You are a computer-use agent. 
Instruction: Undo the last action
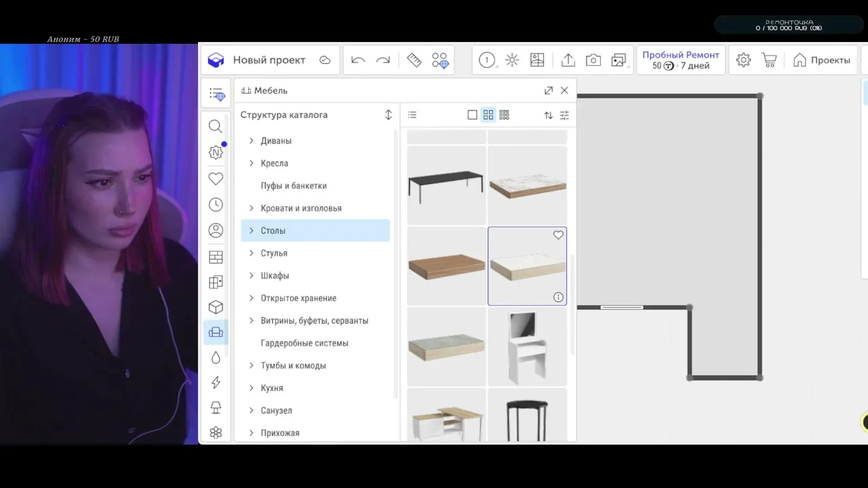pyautogui.click(x=358, y=60)
